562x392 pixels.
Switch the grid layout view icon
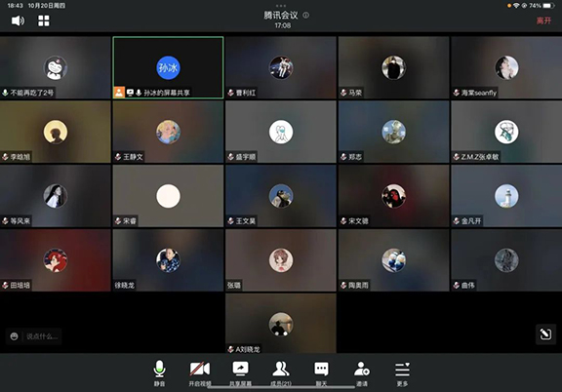pyautogui.click(x=44, y=20)
